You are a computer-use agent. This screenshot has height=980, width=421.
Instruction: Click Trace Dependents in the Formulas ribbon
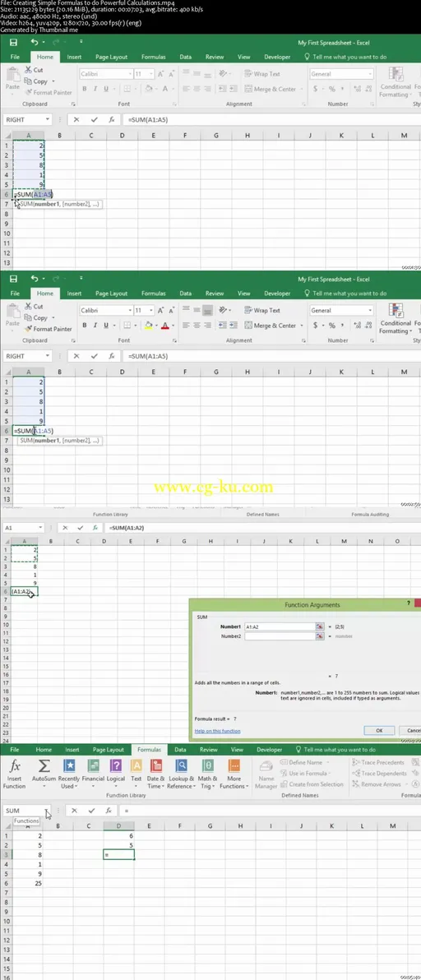tap(378, 773)
